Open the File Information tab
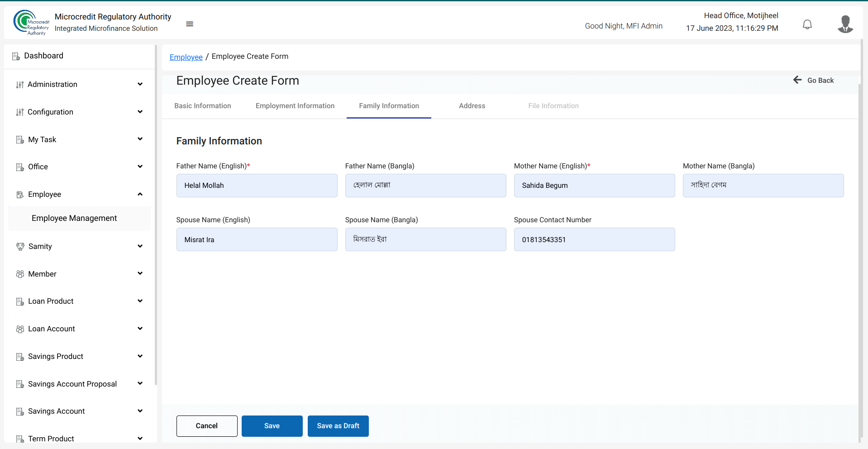The height and width of the screenshot is (449, 868). [x=553, y=106]
